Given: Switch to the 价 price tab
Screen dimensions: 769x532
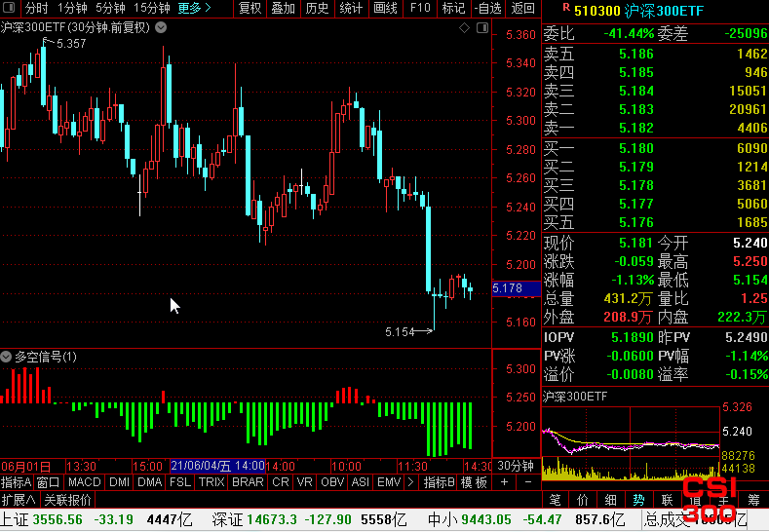Looking at the screenshot, I should click(583, 500).
